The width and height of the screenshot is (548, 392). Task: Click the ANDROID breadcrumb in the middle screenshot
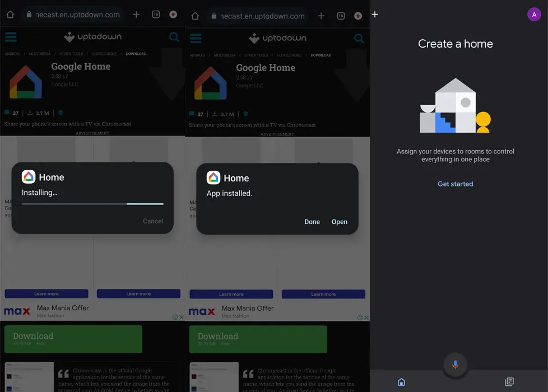(x=197, y=55)
